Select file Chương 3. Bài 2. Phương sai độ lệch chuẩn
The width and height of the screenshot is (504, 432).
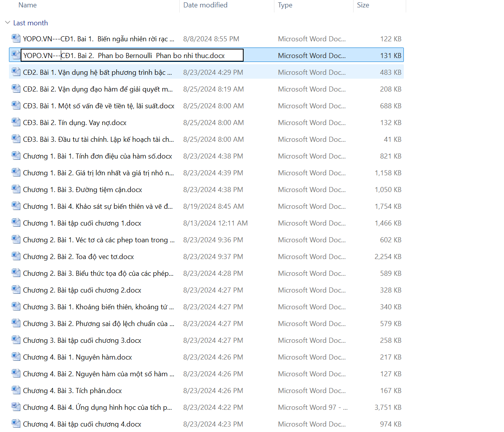[99, 324]
